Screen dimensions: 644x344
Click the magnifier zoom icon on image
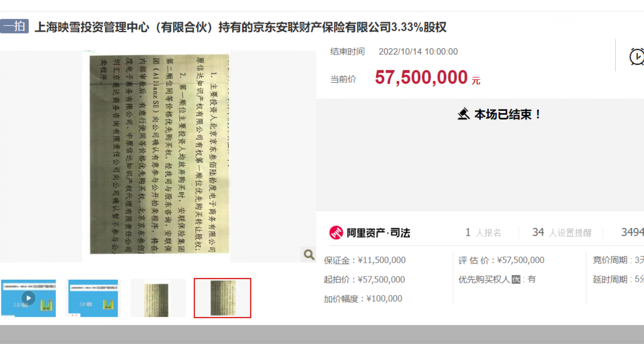tap(309, 255)
